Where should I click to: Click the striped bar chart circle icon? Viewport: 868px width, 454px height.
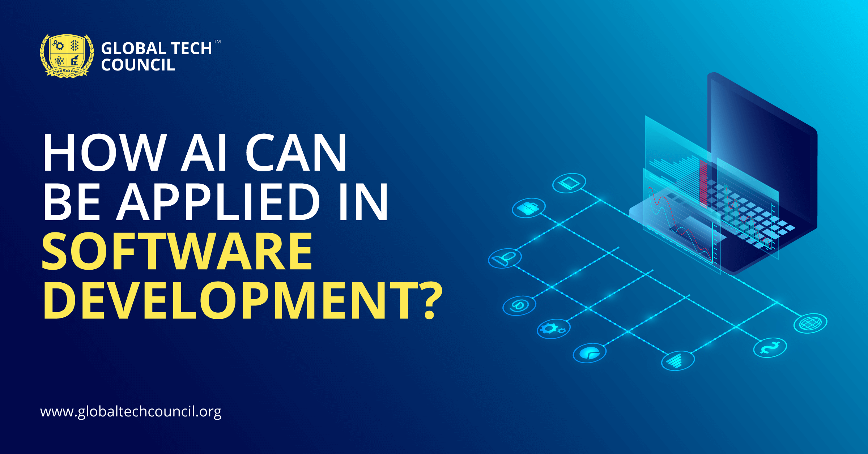point(678,361)
